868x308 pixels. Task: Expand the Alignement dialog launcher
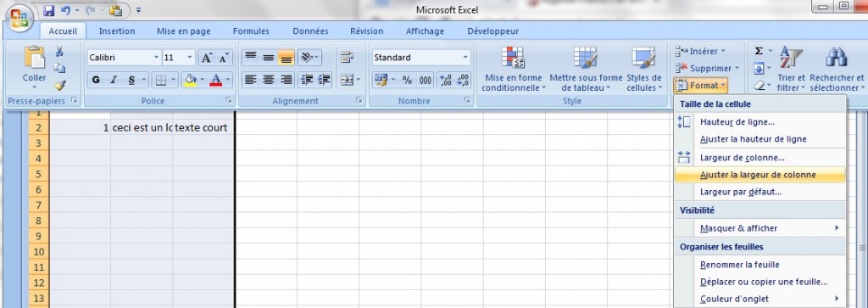coord(359,101)
